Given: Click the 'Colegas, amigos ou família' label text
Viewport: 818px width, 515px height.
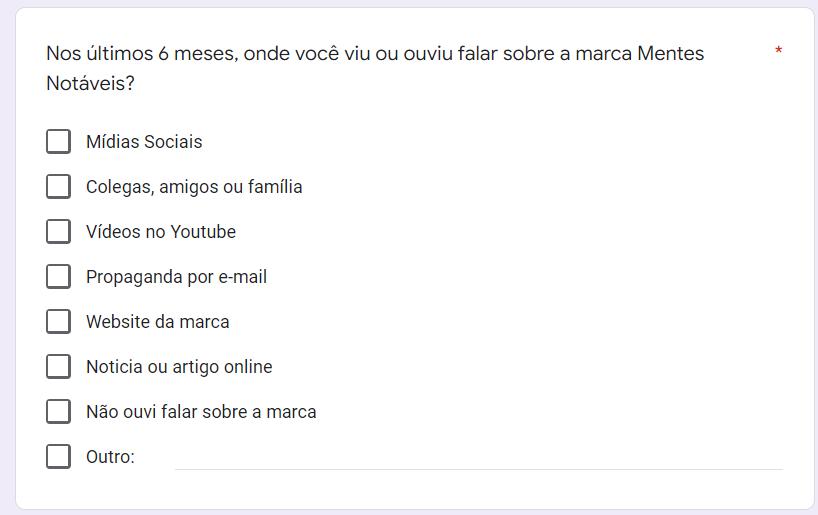Looking at the screenshot, I should [194, 187].
